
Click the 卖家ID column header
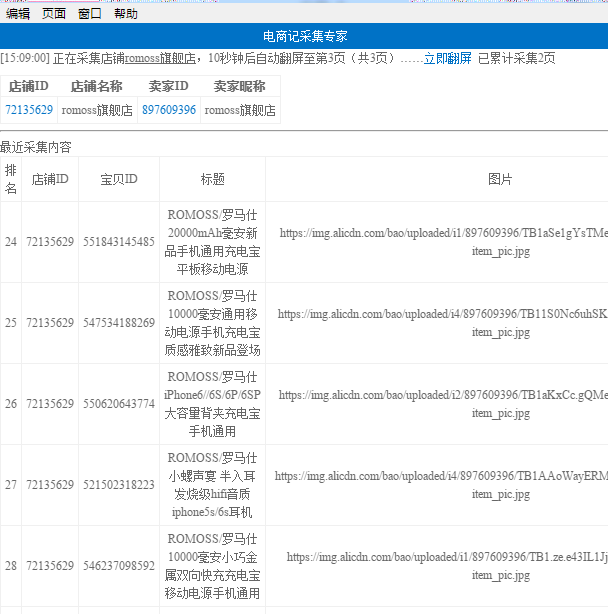pos(169,86)
